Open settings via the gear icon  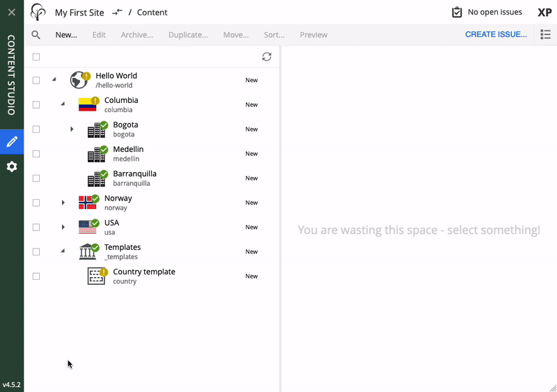[x=12, y=166]
